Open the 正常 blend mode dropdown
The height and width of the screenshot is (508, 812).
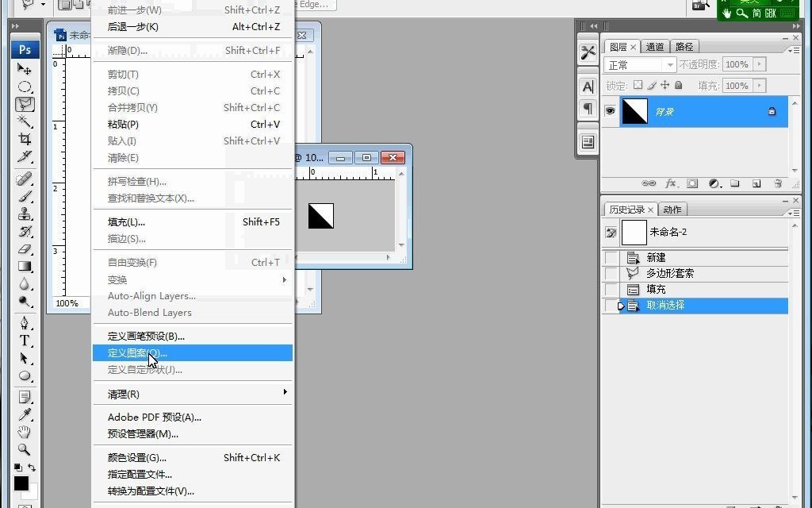(640, 65)
